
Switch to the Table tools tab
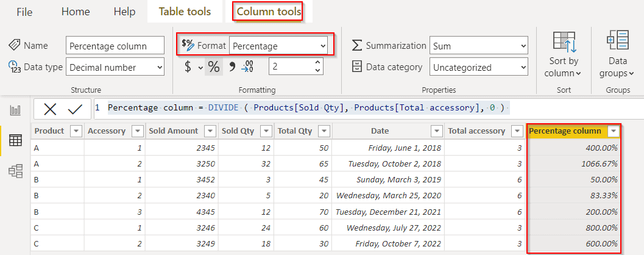coord(185,12)
